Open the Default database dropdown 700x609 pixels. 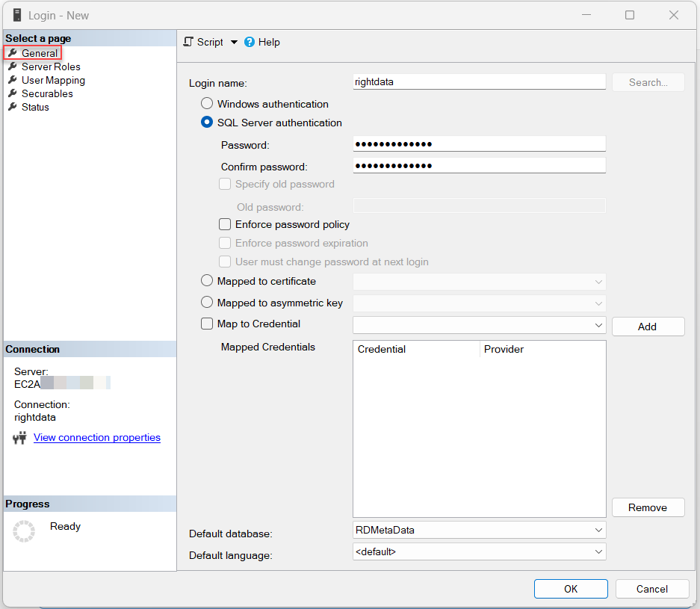(598, 530)
